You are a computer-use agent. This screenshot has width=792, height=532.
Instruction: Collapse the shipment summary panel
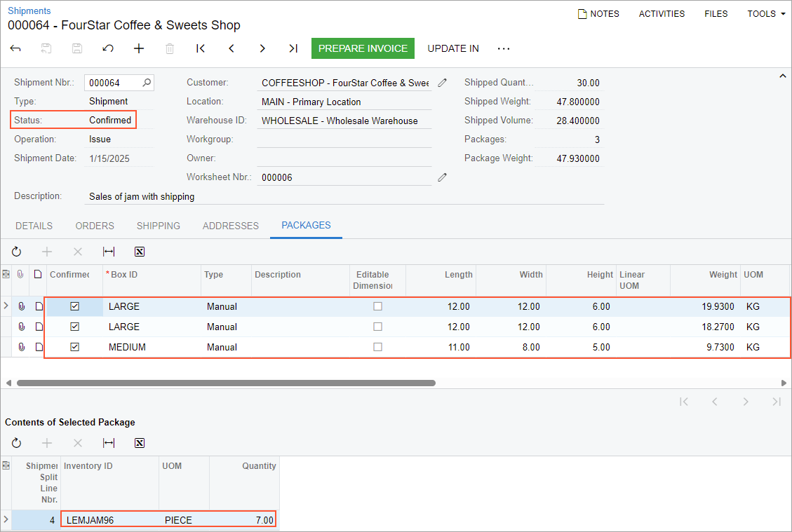(783, 76)
